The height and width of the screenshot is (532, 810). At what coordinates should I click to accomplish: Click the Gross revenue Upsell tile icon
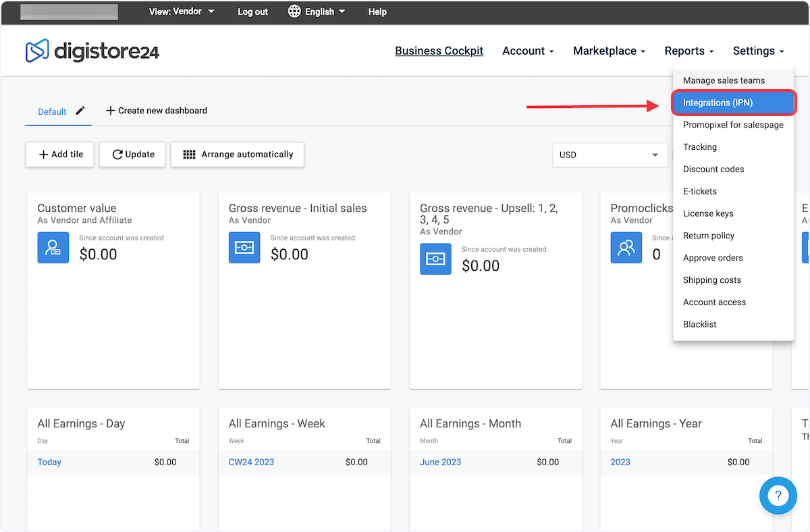435,259
